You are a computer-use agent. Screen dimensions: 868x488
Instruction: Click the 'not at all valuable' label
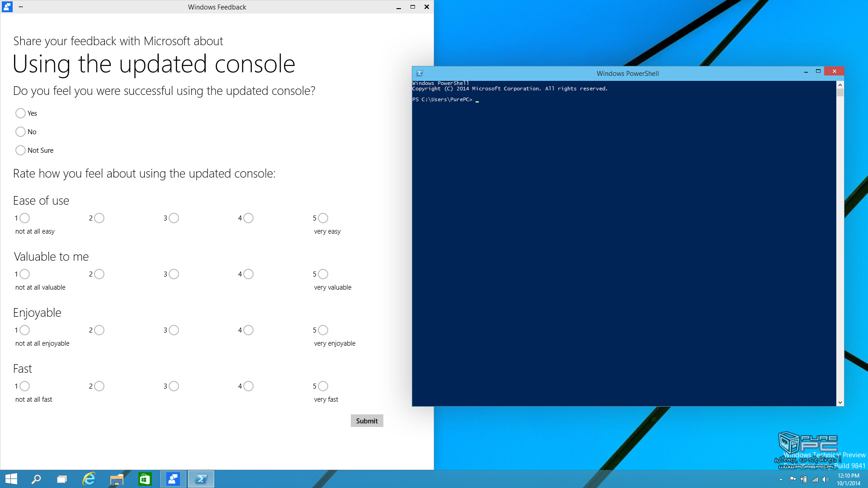pos(40,287)
